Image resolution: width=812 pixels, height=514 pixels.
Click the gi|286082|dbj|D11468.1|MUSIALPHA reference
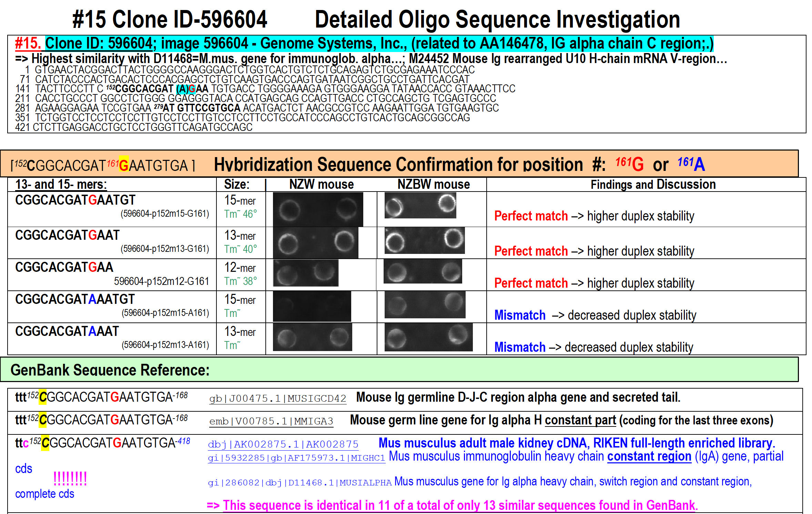click(x=300, y=483)
